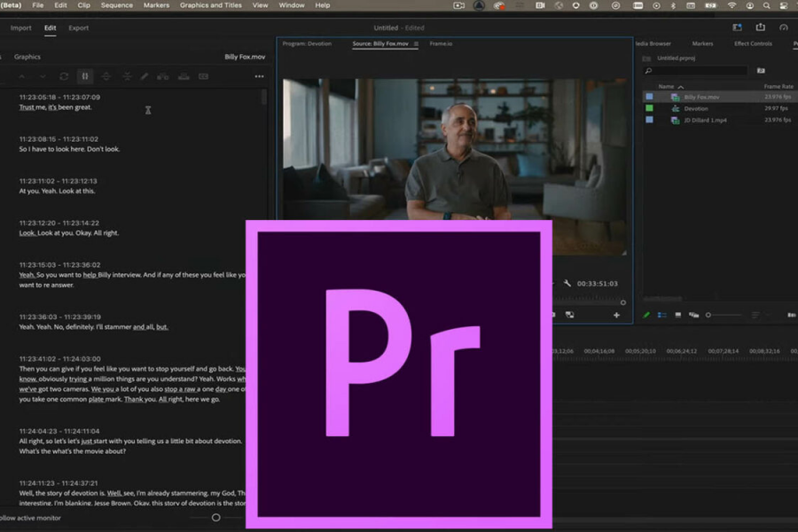798x532 pixels.
Task: Click the sort icons menu in project panel
Action: (x=755, y=315)
